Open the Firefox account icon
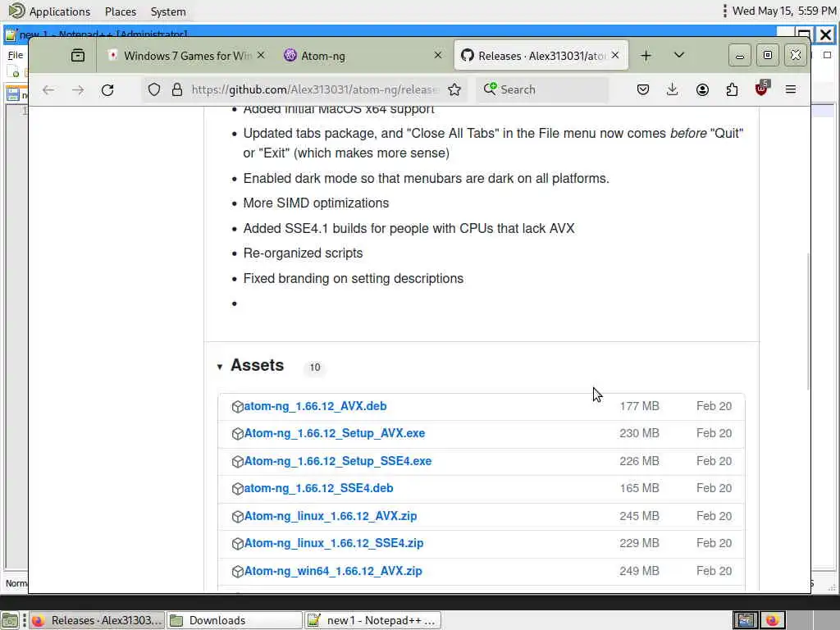Viewport: 840px width, 630px height. click(x=702, y=89)
